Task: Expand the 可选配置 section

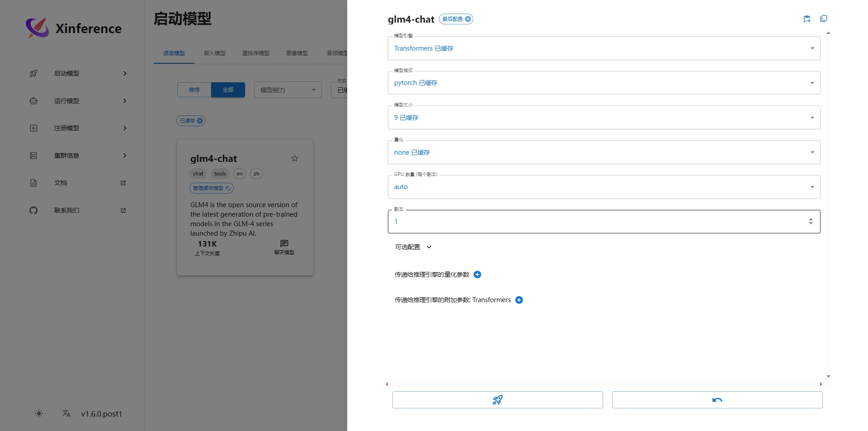Action: pyautogui.click(x=413, y=247)
